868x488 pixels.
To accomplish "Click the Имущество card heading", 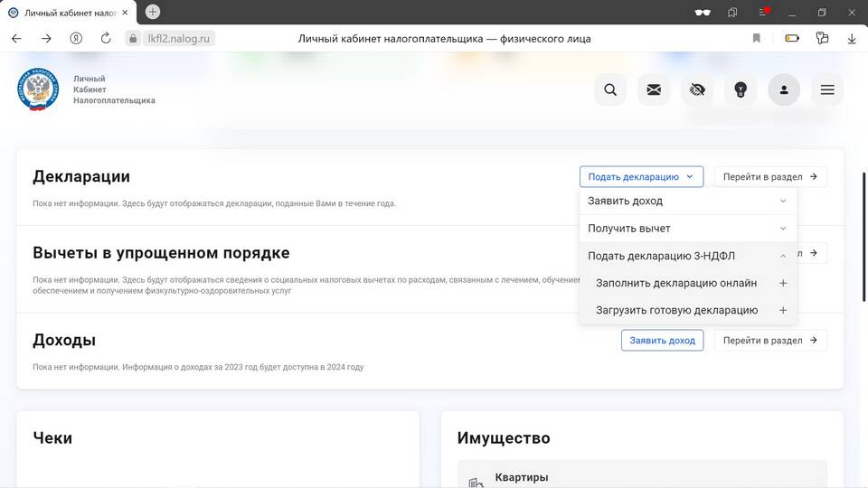I will [x=504, y=437].
